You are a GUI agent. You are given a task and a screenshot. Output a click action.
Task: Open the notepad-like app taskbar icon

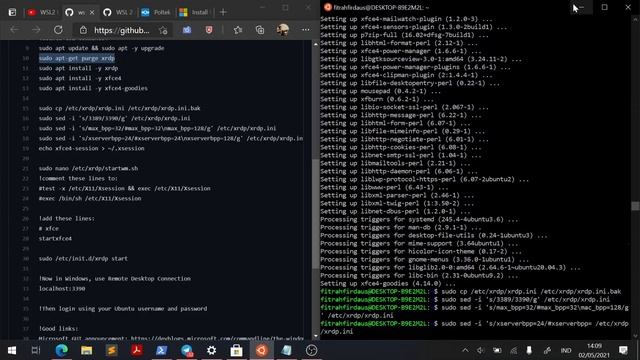click(287, 350)
